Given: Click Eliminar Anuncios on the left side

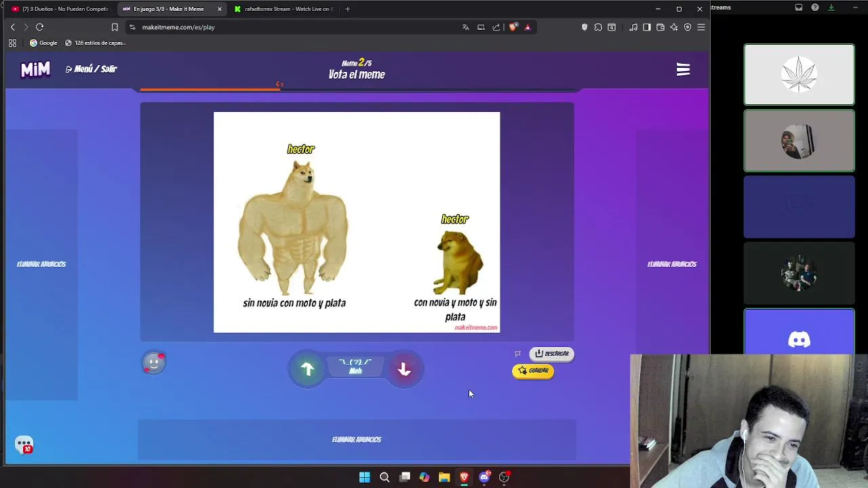Looking at the screenshot, I should (41, 264).
